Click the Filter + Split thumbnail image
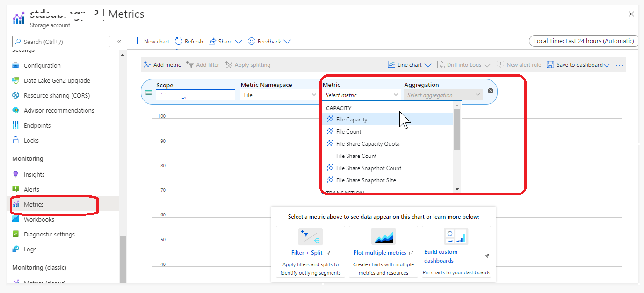 click(x=311, y=236)
